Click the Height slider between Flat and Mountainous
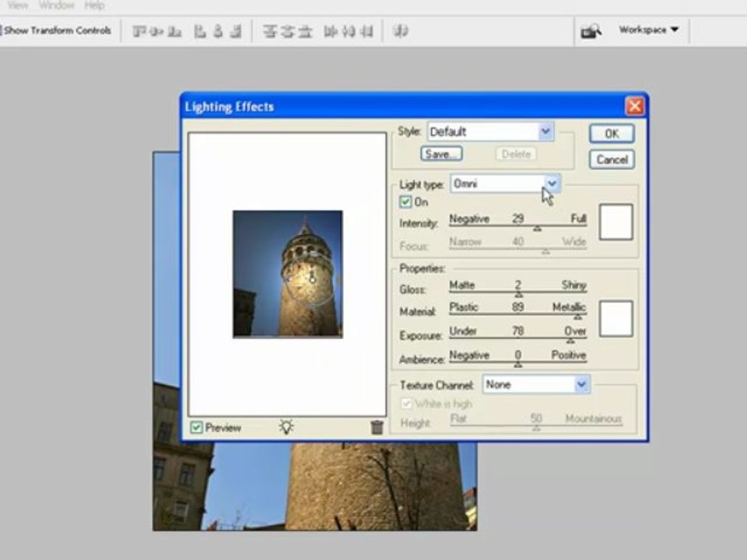Image resolution: width=747 pixels, height=560 pixels. point(536,425)
